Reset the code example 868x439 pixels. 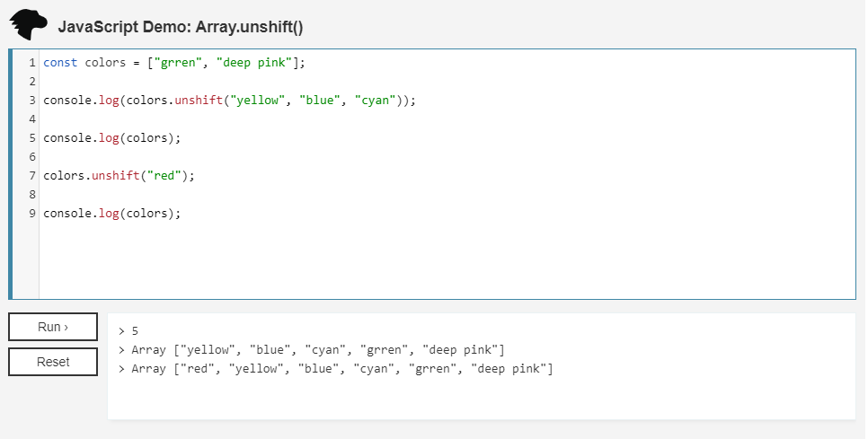pos(53,362)
